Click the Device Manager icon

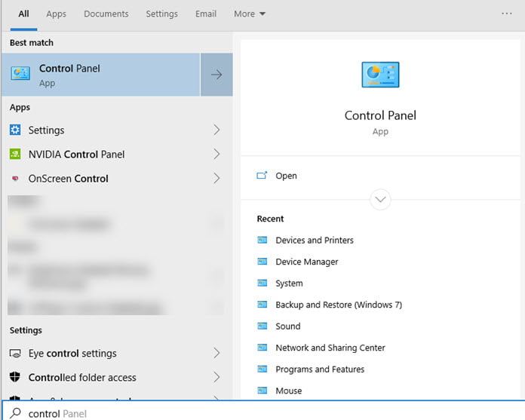(262, 262)
